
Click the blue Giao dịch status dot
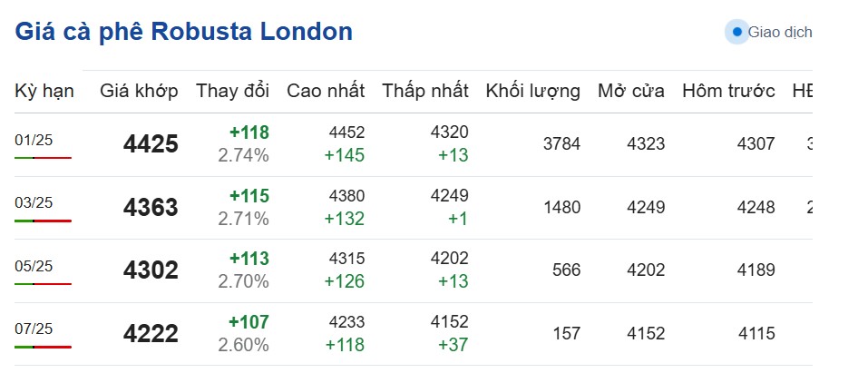click(737, 32)
